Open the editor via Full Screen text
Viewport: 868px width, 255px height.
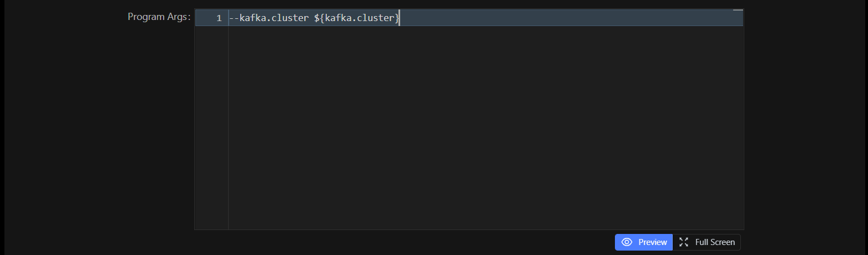(715, 242)
